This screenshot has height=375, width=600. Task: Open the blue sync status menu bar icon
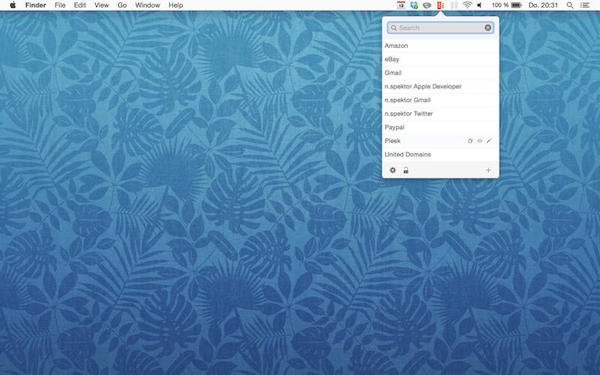coord(414,5)
